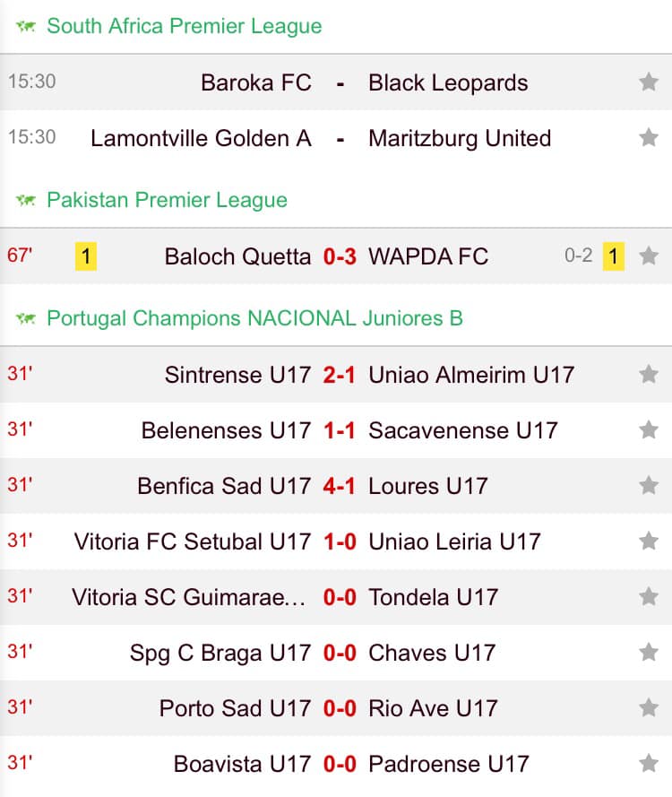This screenshot has width=672, height=797.
Task: Star the Vitoria FC Setubal U17 match
Action: click(649, 541)
